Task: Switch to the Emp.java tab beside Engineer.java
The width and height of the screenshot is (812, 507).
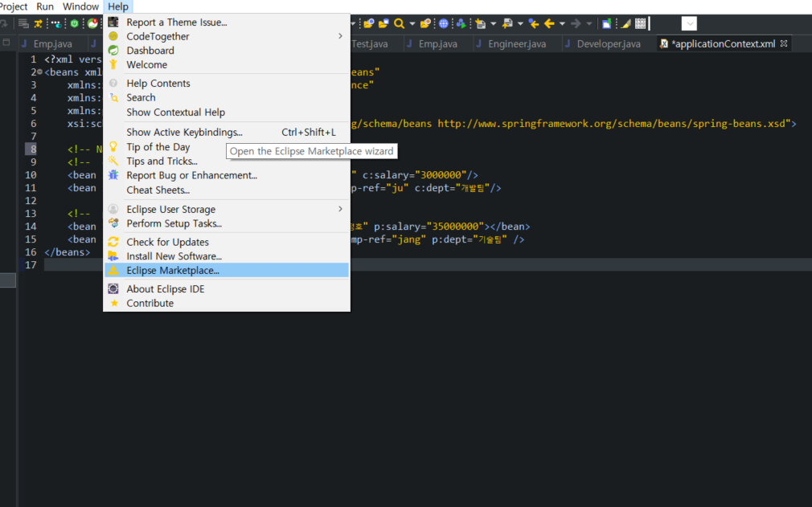Action: point(437,44)
